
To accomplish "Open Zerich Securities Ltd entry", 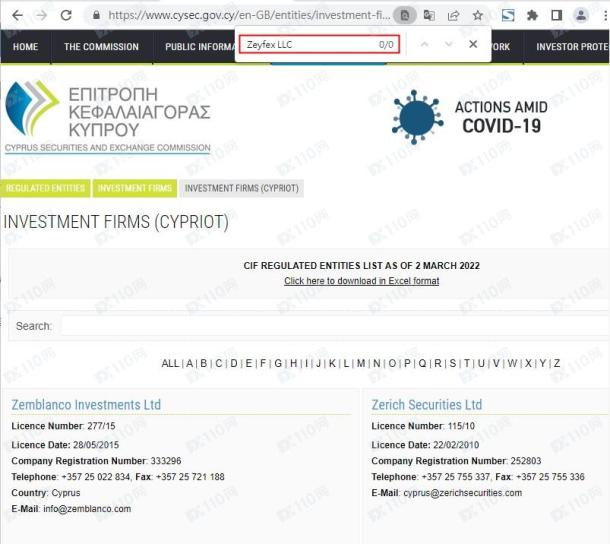I will click(427, 405).
